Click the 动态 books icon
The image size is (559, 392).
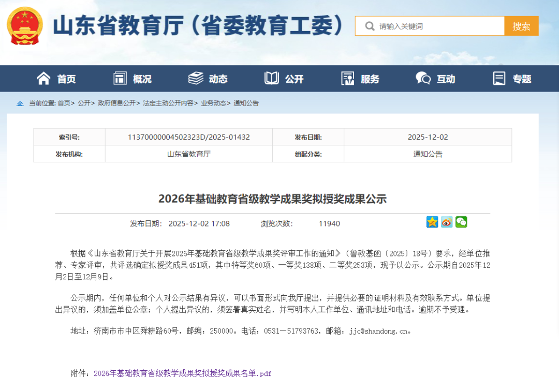195,78
